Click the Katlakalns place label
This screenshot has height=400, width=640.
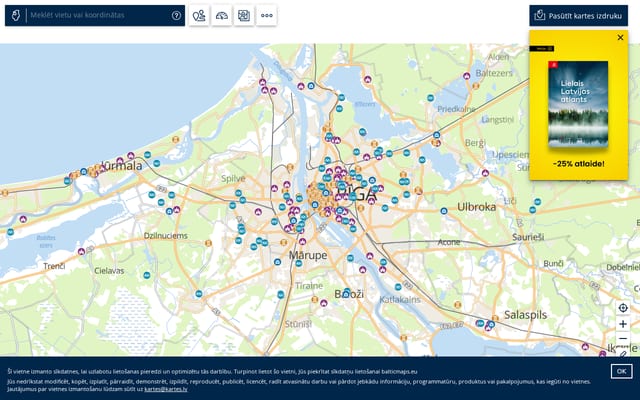coord(400,300)
